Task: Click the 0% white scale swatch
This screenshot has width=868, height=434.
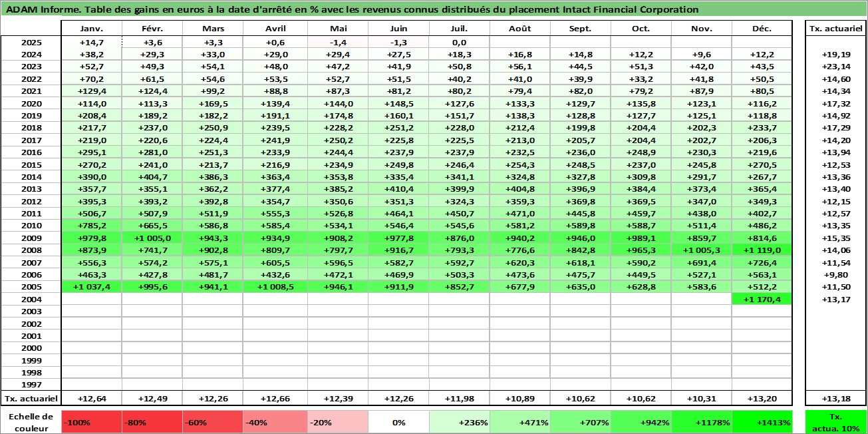Action: click(x=398, y=422)
